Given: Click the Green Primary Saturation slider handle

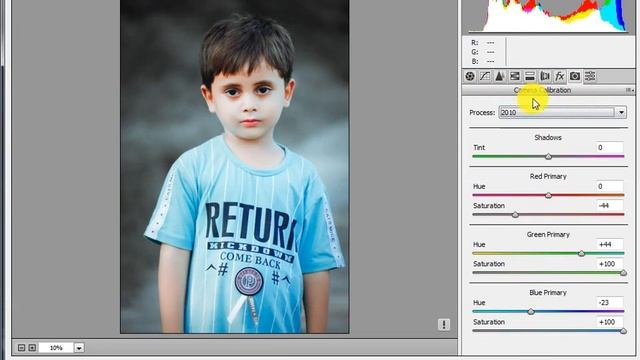Looking at the screenshot, I should pyautogui.click(x=623, y=273).
